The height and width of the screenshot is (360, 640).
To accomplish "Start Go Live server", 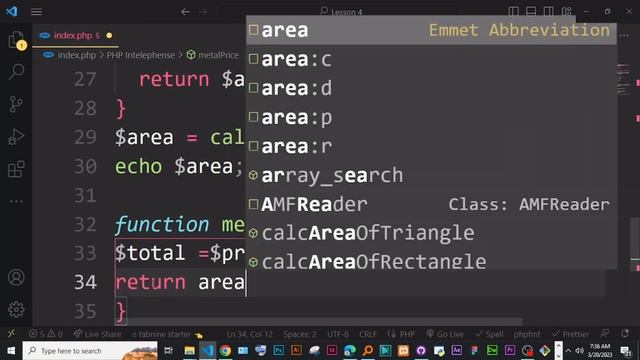I will [x=445, y=334].
